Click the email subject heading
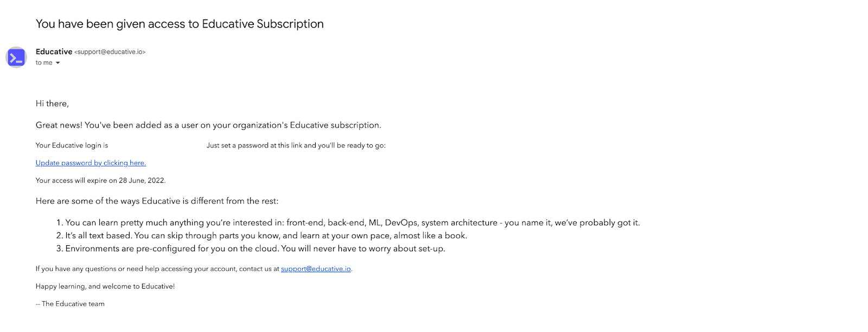Viewport: 868px width, 332px height. [x=180, y=24]
